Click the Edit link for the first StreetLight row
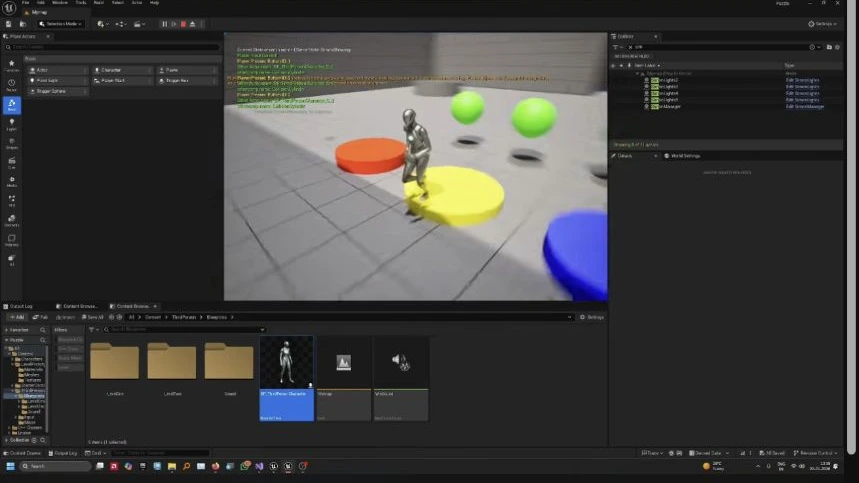The image size is (859, 483). [803, 80]
